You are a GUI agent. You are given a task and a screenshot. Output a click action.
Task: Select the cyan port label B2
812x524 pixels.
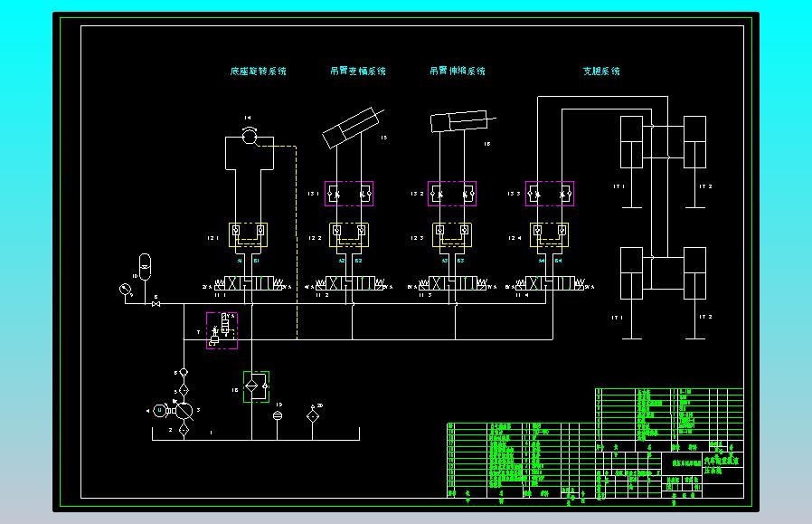[358, 261]
